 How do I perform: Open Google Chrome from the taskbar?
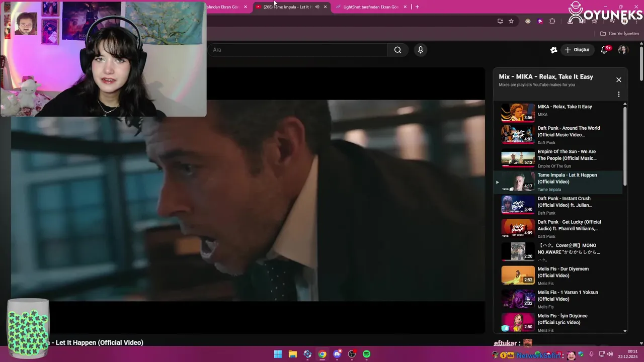(x=322, y=354)
